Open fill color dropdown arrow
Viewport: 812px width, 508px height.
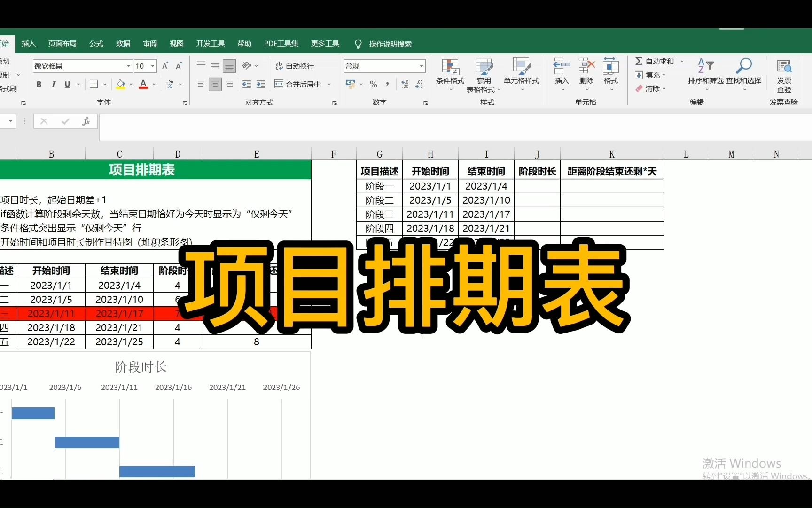pos(131,84)
